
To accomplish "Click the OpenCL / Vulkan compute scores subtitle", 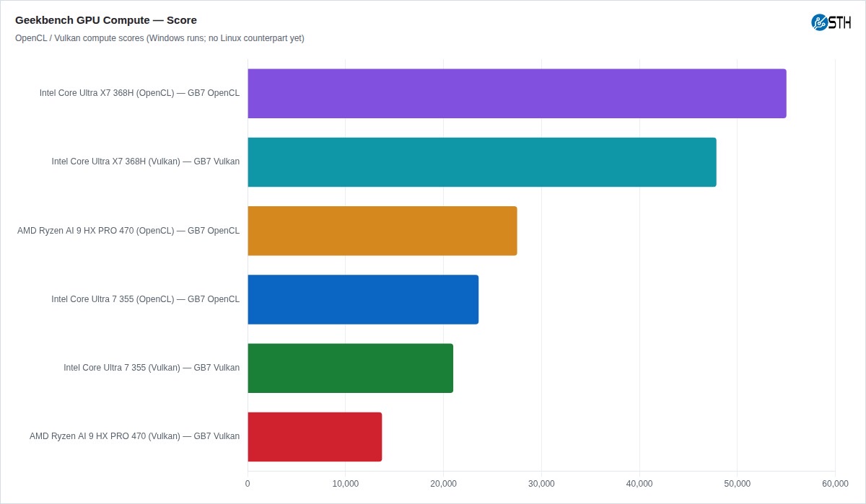I will point(159,38).
